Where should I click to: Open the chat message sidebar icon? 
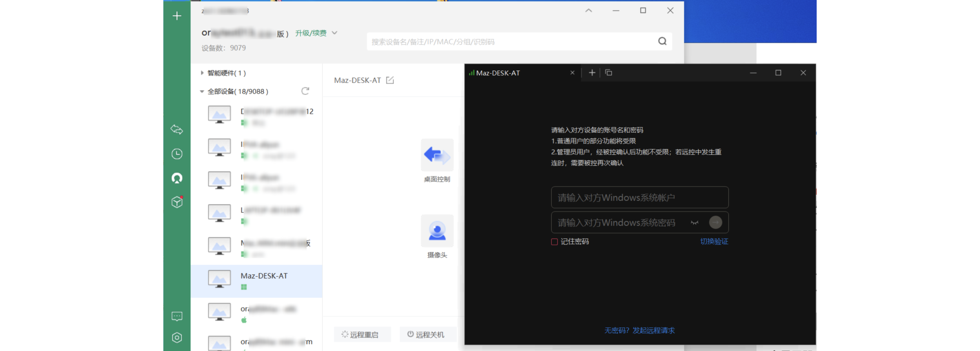coord(177,316)
